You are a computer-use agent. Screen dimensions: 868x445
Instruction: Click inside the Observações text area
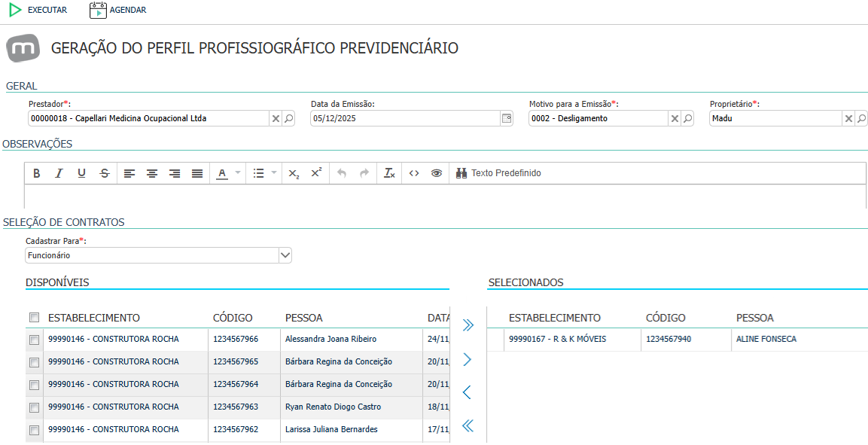pos(445,195)
